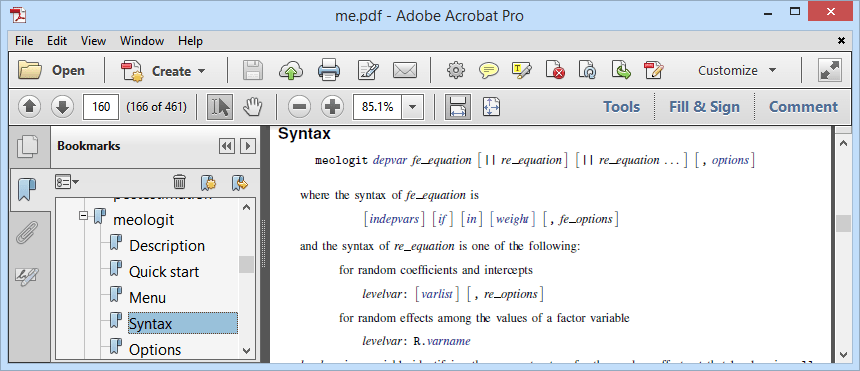Open the Customize dropdown
Screen dimensions: 860x371
[737, 70]
